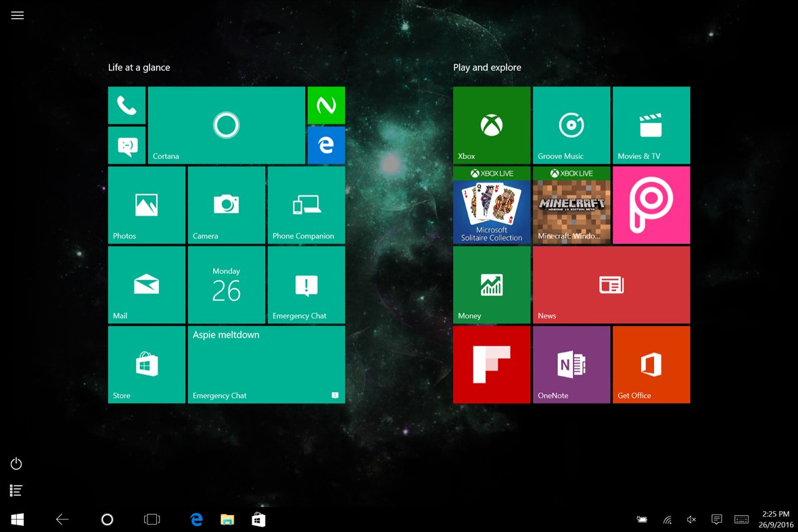This screenshot has height=532, width=798.
Task: Open the Cortana tile
Action: pyautogui.click(x=226, y=125)
